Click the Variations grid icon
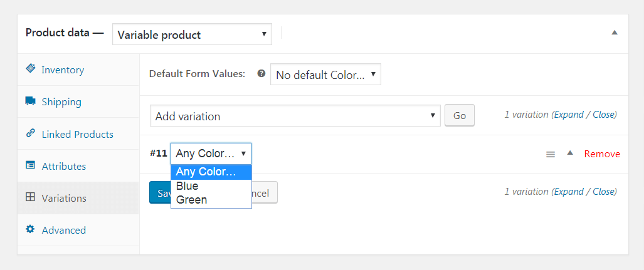 tap(30, 197)
